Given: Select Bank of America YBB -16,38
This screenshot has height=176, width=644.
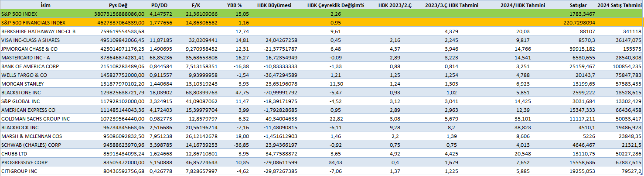Looking at the screenshot, I should (240, 66).
